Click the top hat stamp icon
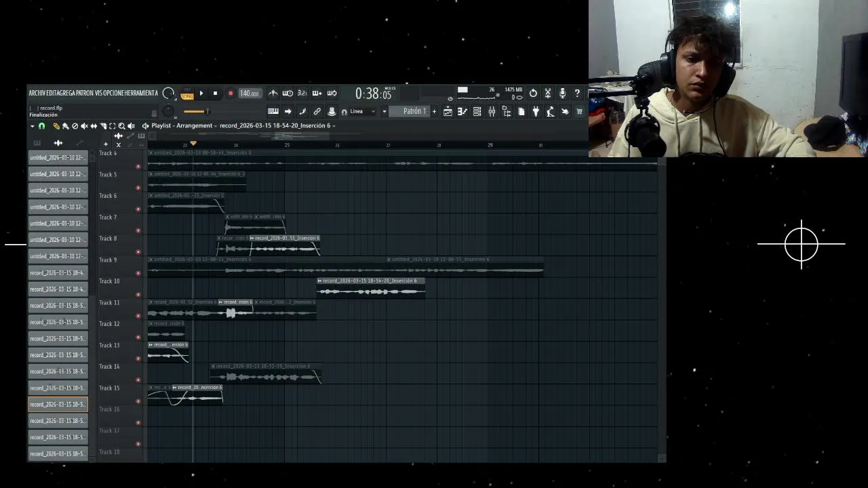This screenshot has height=488, width=868. [x=332, y=111]
